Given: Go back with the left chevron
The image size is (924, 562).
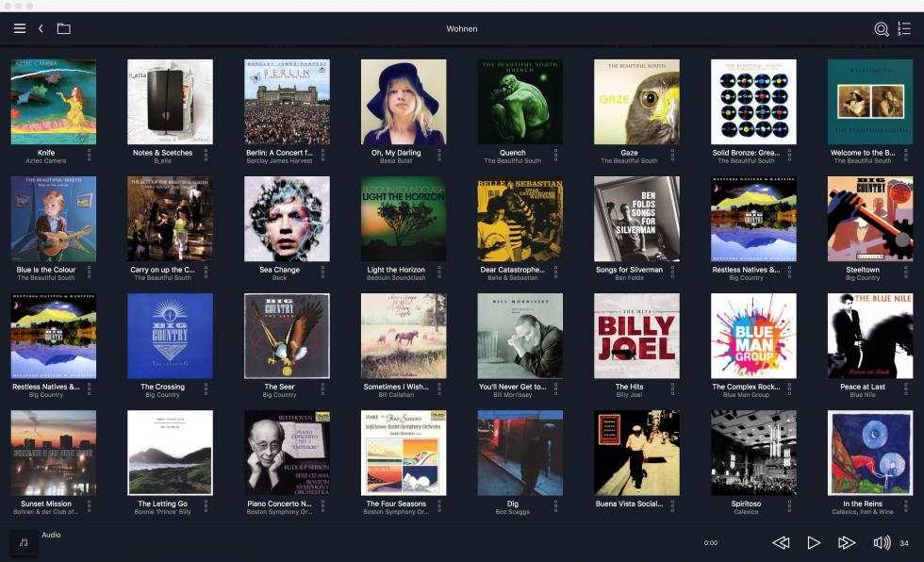Looking at the screenshot, I should coord(41,28).
